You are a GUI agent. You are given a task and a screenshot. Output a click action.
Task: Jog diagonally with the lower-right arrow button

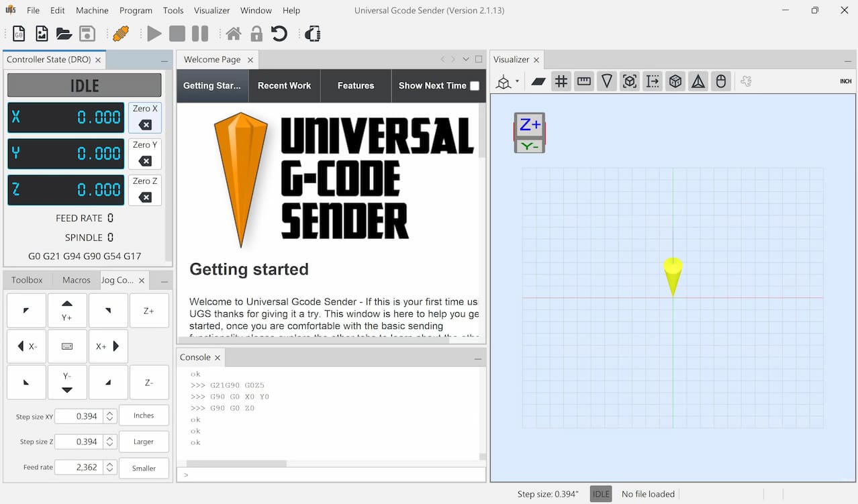[108, 383]
